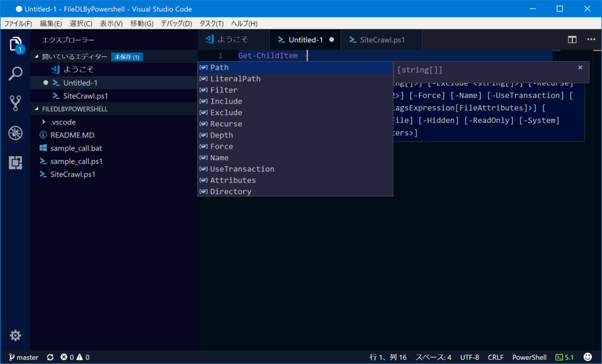The image size is (602, 364).
Task: Choose UseTransaction from the suggestion list
Action: pyautogui.click(x=295, y=169)
